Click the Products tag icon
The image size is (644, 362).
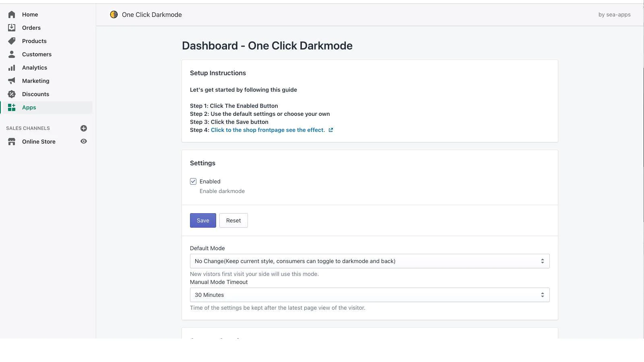[x=12, y=41]
